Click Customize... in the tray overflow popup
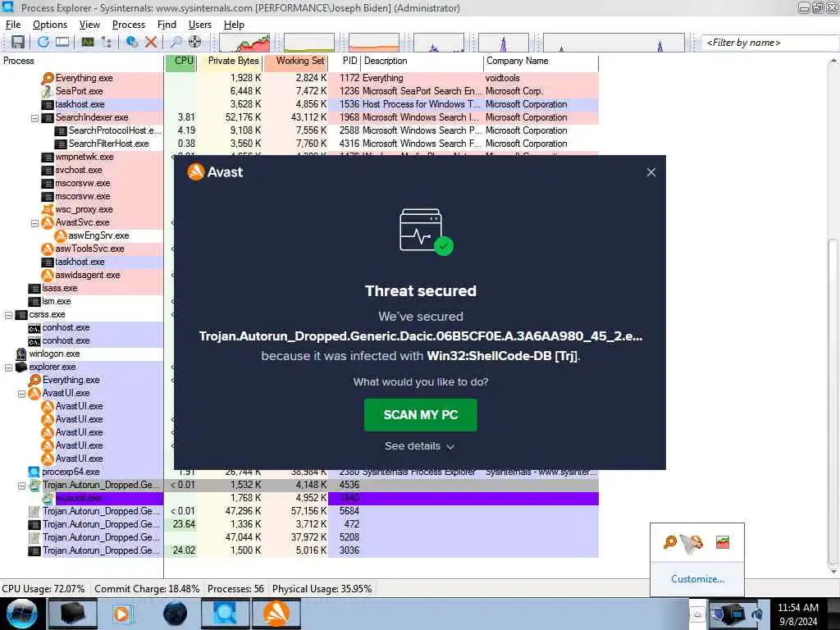The height and width of the screenshot is (630, 840). 697,579
